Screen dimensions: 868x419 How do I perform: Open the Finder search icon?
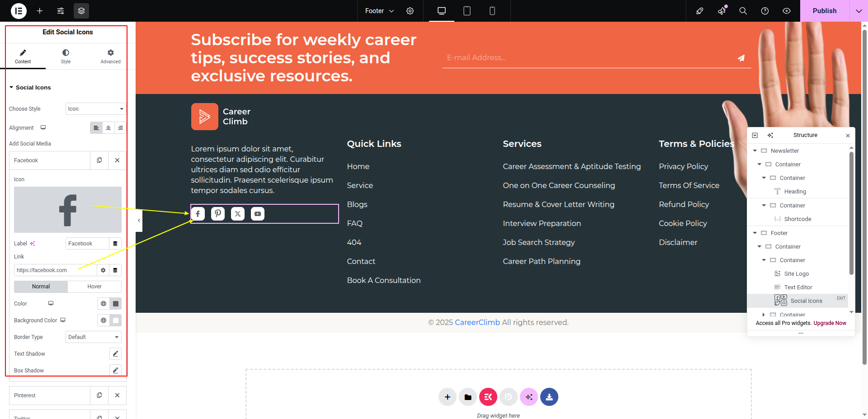click(743, 11)
